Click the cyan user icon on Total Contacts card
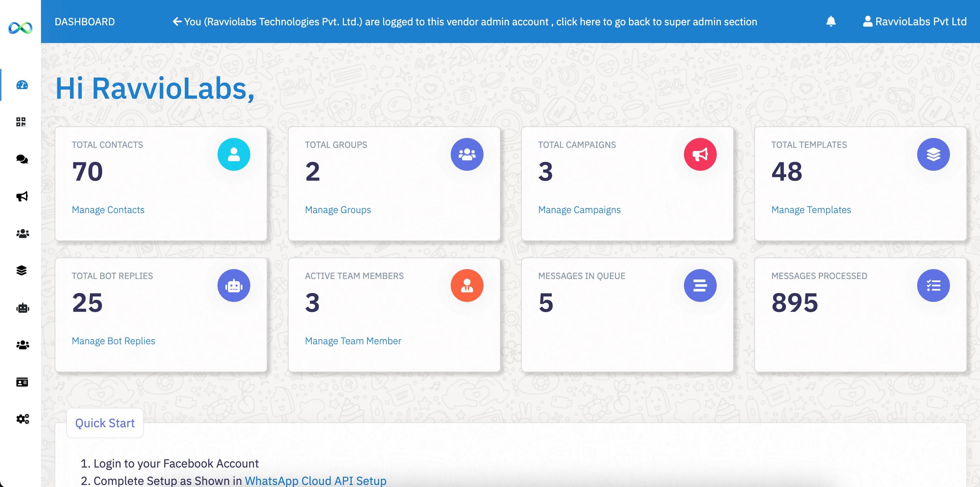The width and height of the screenshot is (980, 487). (x=233, y=154)
